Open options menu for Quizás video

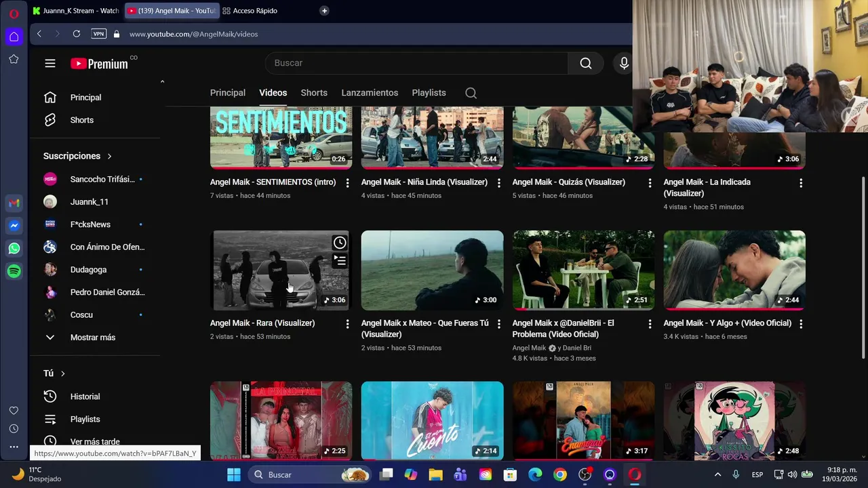650,183
